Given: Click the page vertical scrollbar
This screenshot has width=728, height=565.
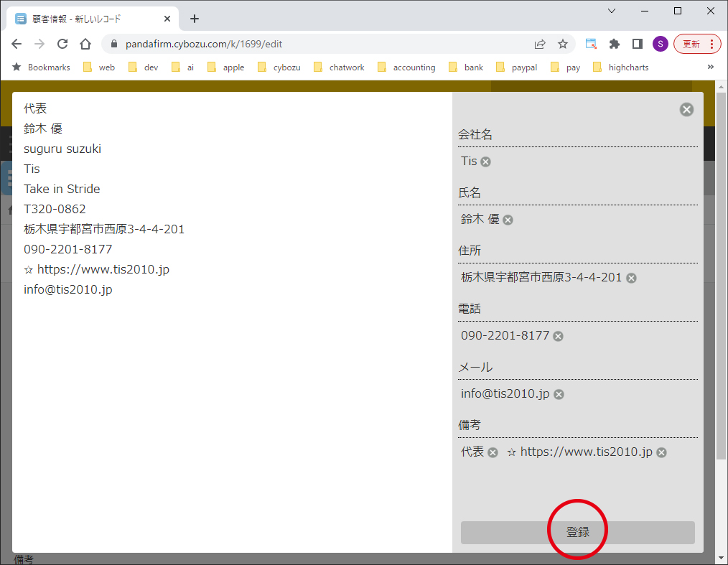Looking at the screenshot, I should [721, 276].
